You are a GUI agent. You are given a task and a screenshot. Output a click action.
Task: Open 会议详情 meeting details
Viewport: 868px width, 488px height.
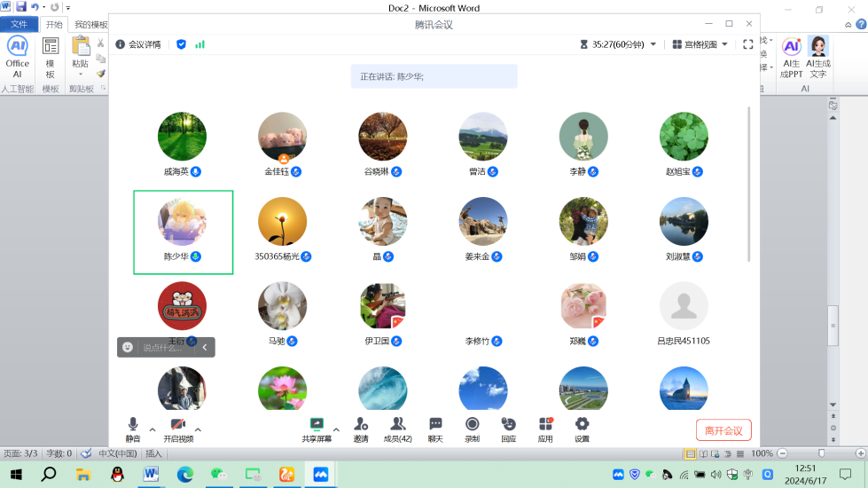(138, 44)
